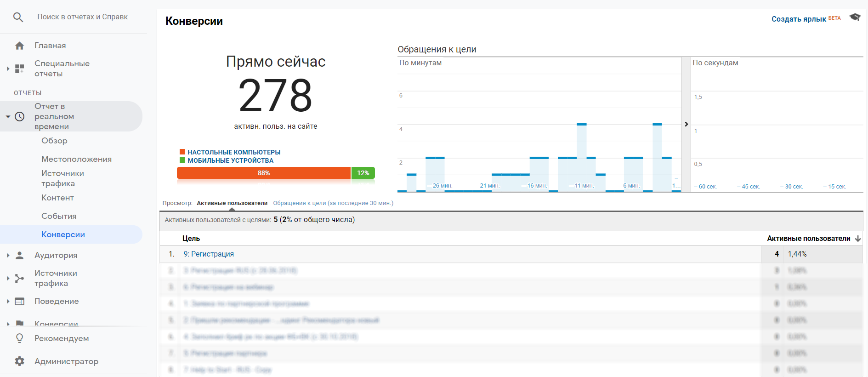
Task: Switch to goal hits last 30 min view
Action: coord(333,203)
